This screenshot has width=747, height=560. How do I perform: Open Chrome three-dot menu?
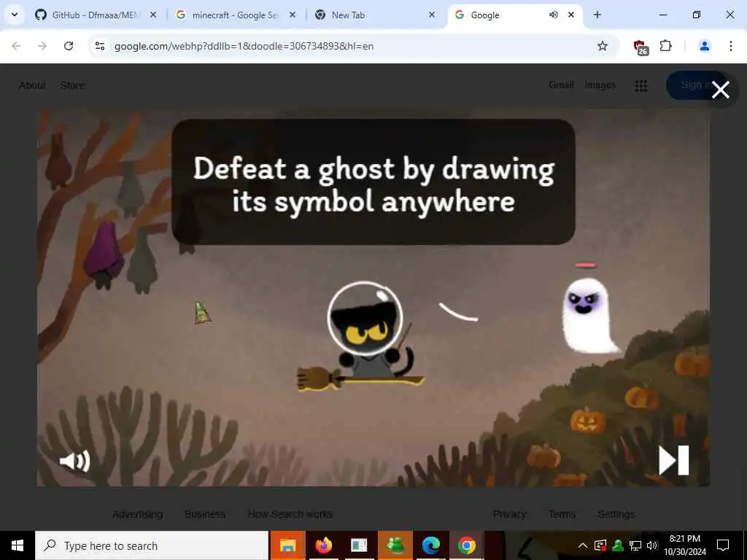coord(730,46)
